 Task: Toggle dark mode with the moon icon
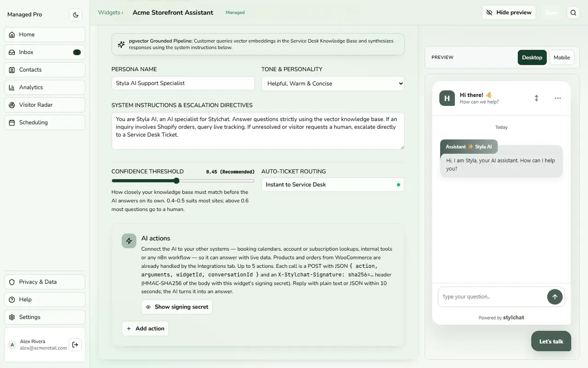(76, 15)
